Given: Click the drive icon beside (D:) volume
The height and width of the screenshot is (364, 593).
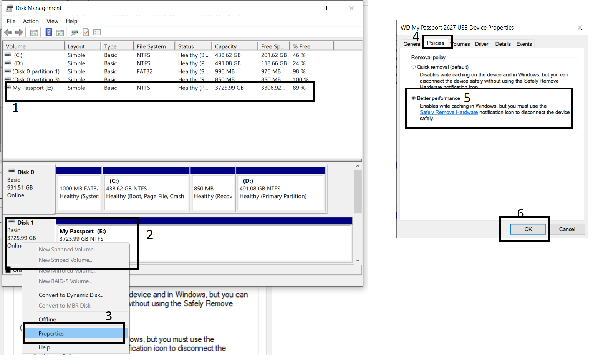Looking at the screenshot, I should [x=8, y=63].
